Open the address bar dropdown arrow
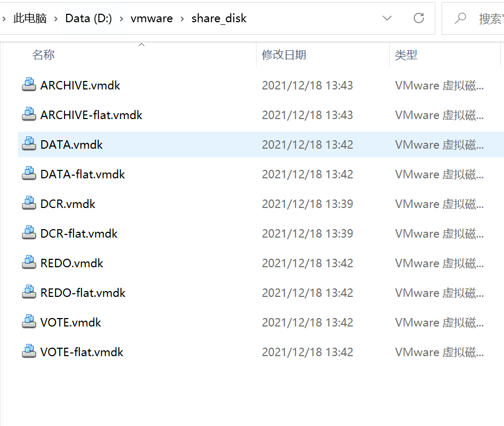The image size is (504, 426). (387, 17)
